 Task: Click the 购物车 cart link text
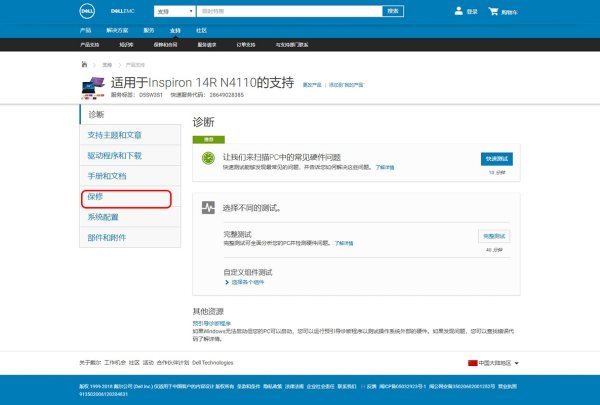[509, 12]
